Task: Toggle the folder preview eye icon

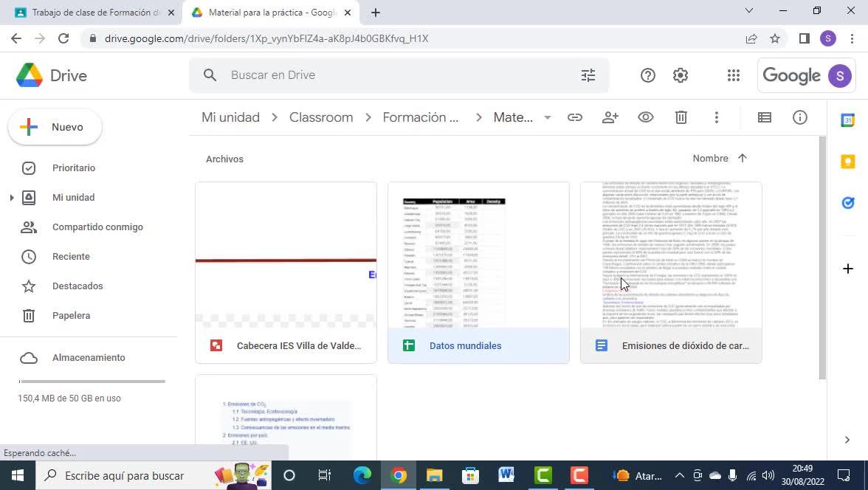Action: (x=645, y=117)
